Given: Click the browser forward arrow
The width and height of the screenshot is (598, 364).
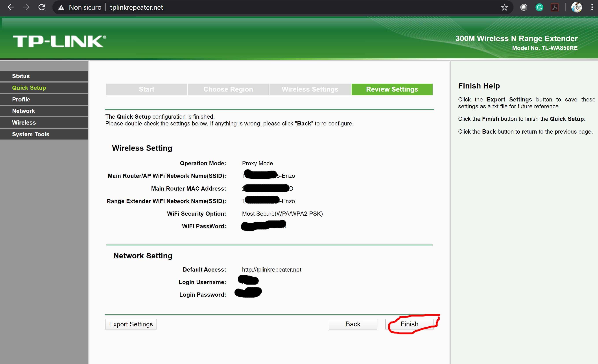Looking at the screenshot, I should [x=26, y=7].
